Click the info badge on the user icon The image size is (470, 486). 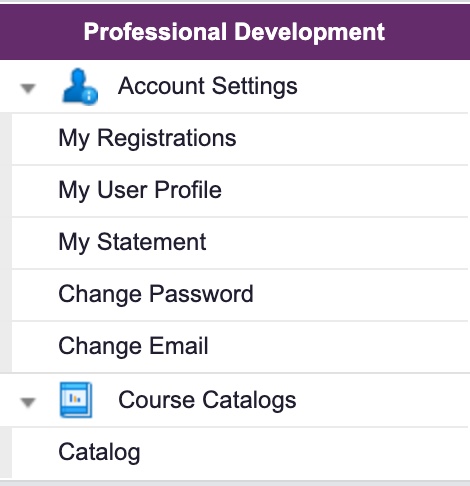(x=89, y=96)
